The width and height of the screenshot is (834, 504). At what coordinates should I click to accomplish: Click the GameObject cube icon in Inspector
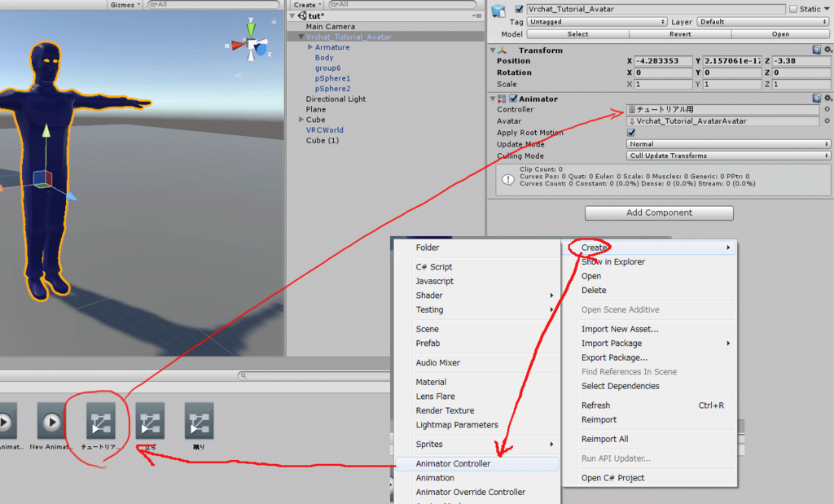[498, 11]
